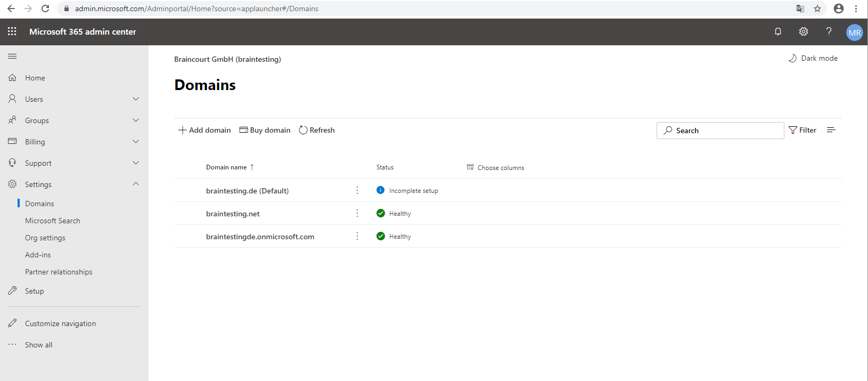Bookmark this page with star icon
The height and width of the screenshot is (381, 868).
pyautogui.click(x=817, y=9)
